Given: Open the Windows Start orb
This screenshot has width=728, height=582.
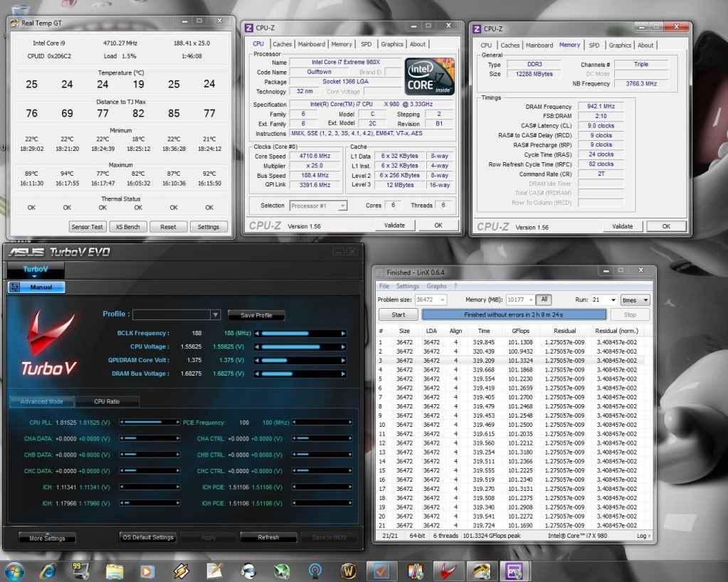Looking at the screenshot, I should coord(14,571).
